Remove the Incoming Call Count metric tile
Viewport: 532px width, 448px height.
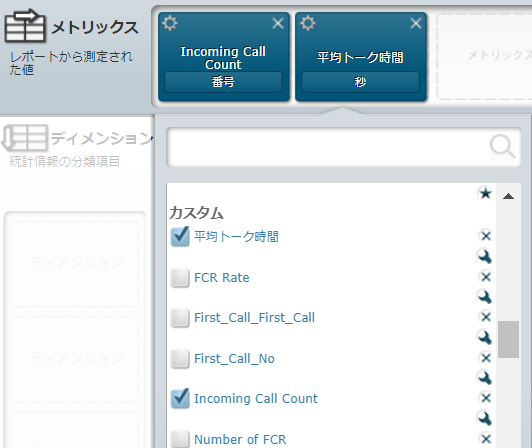click(x=278, y=23)
